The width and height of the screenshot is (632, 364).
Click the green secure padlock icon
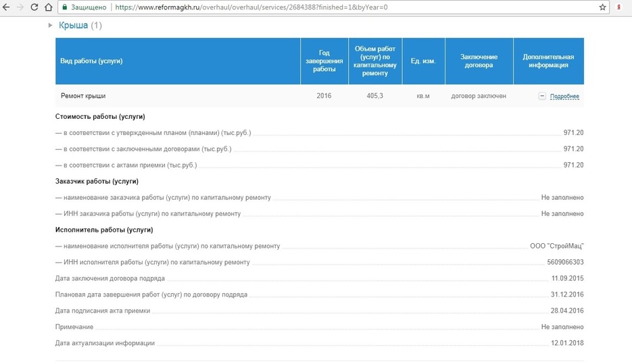click(64, 7)
